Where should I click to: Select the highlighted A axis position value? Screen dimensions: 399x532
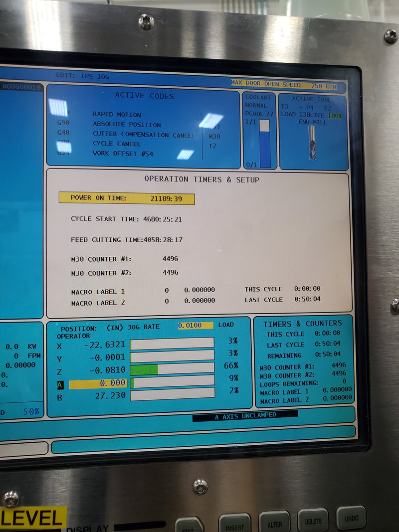(x=98, y=383)
